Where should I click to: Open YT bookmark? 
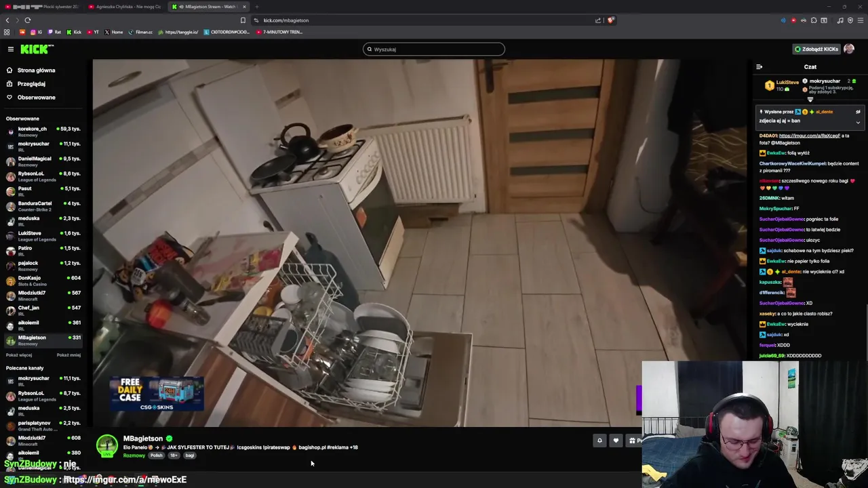(x=92, y=32)
